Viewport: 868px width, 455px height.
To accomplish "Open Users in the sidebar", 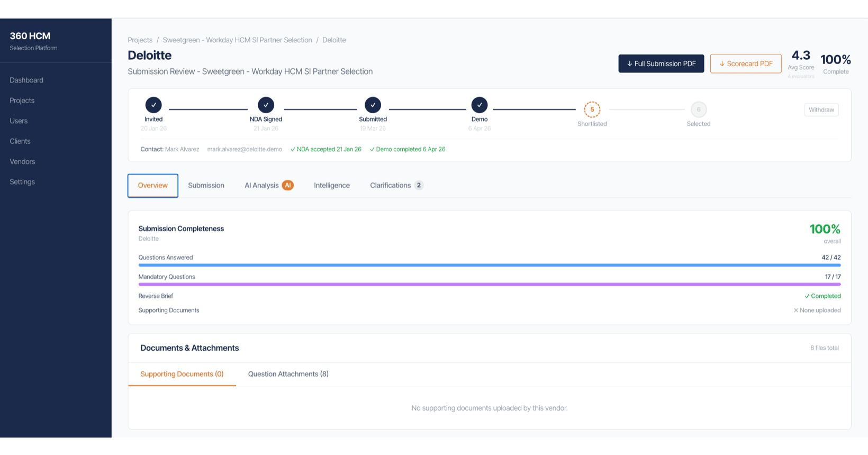I will pyautogui.click(x=19, y=121).
